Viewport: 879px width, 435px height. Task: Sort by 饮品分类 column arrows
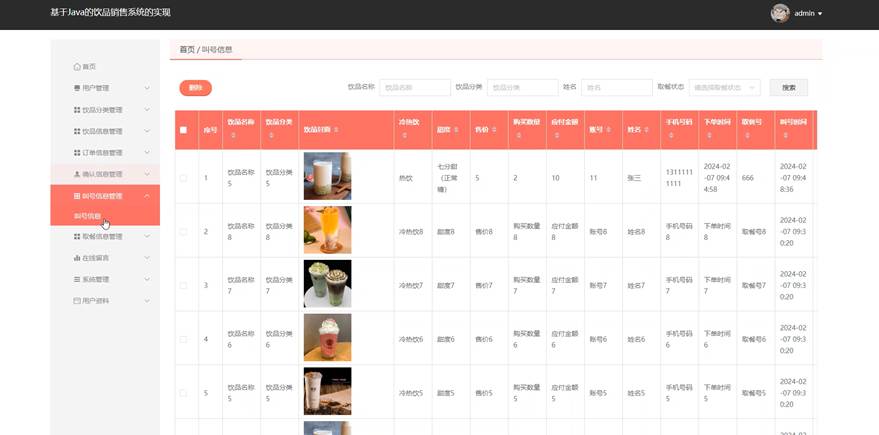tap(271, 135)
